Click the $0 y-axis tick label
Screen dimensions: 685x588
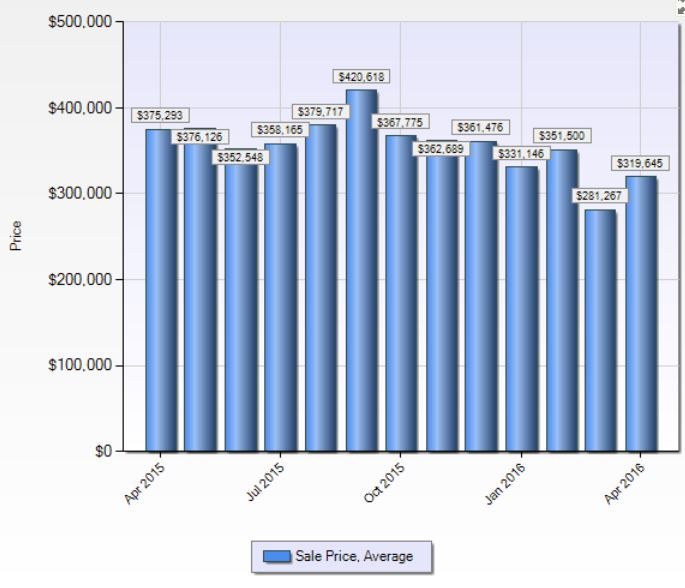(x=104, y=451)
